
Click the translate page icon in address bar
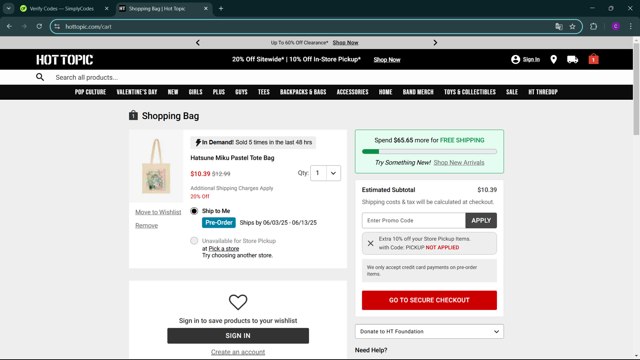click(559, 27)
